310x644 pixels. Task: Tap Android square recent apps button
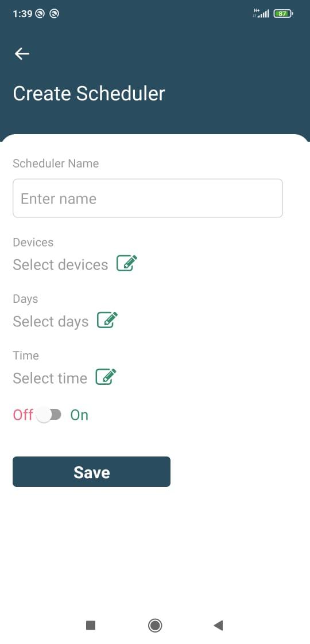(91, 625)
